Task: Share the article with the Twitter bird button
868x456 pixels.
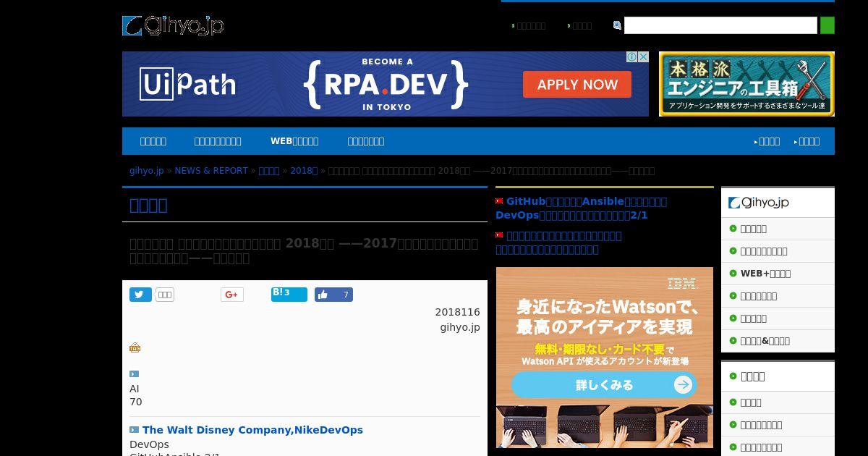Action: (x=140, y=295)
